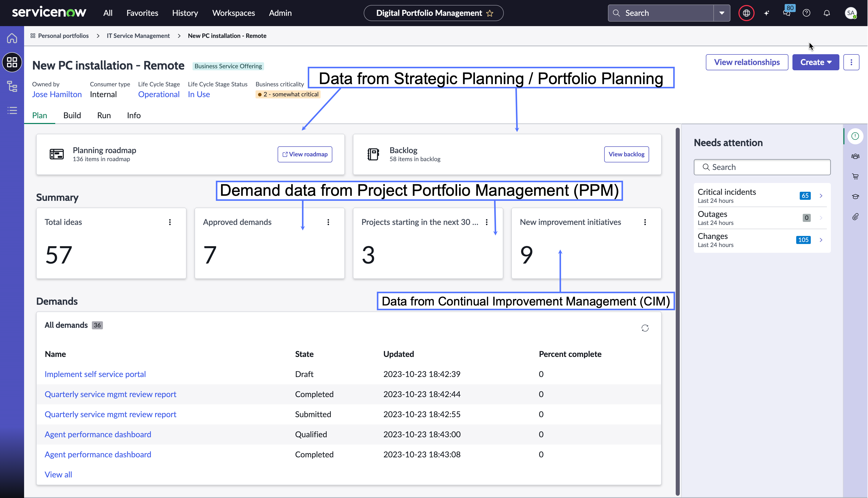Open the team members icon in right rail
The width and height of the screenshot is (868, 498).
coord(855,156)
